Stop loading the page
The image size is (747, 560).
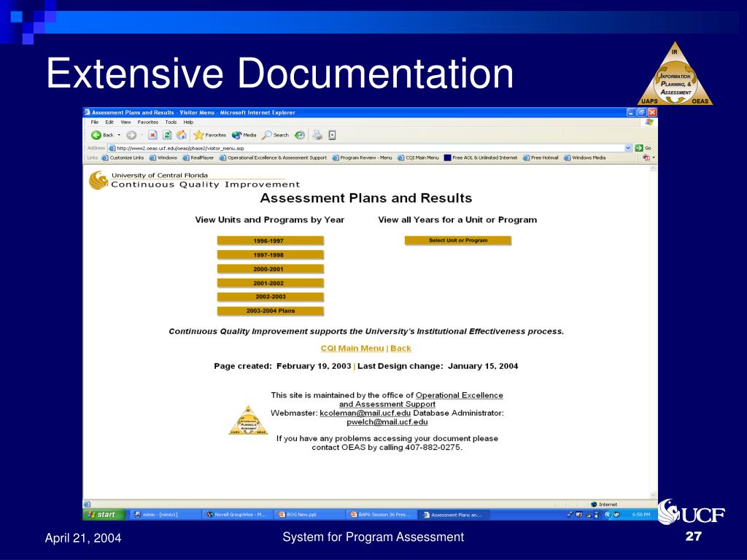coord(152,135)
